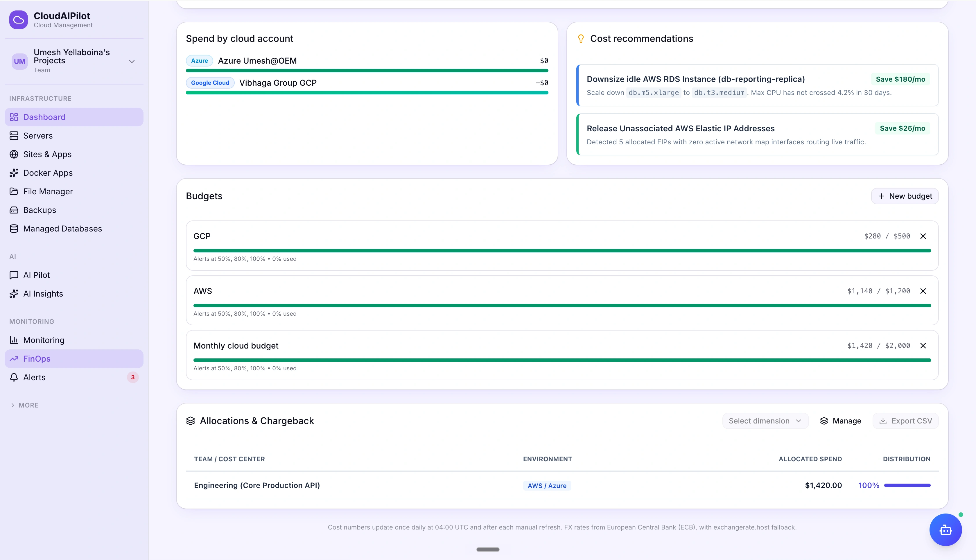Click the Cost recommendations lightbulb icon
The height and width of the screenshot is (560, 976).
pyautogui.click(x=581, y=38)
